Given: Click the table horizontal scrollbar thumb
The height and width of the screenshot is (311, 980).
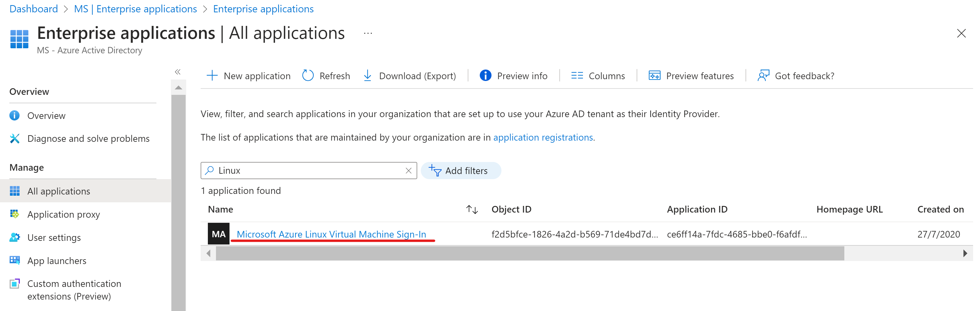Looking at the screenshot, I should pos(530,253).
